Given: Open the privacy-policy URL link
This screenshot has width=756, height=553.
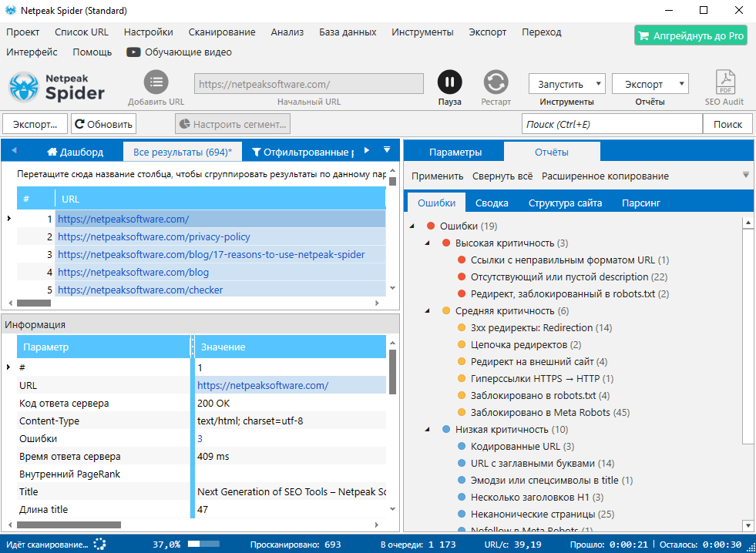Looking at the screenshot, I should pyautogui.click(x=153, y=237).
